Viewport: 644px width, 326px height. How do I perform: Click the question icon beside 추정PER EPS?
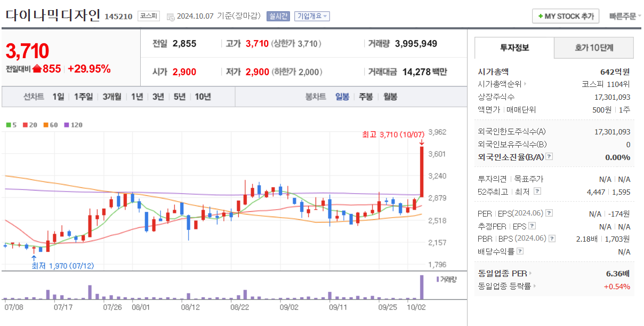click(x=533, y=226)
